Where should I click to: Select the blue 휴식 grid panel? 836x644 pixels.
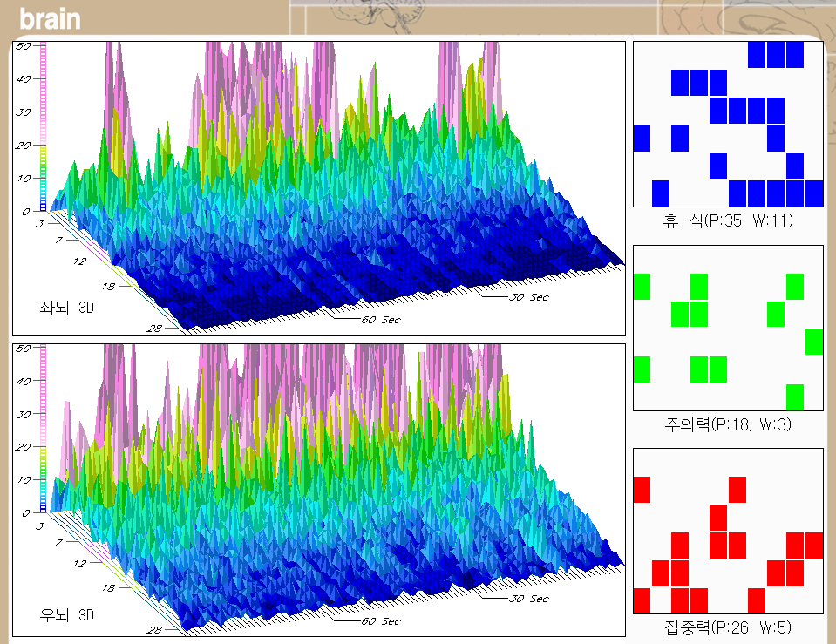click(728, 123)
